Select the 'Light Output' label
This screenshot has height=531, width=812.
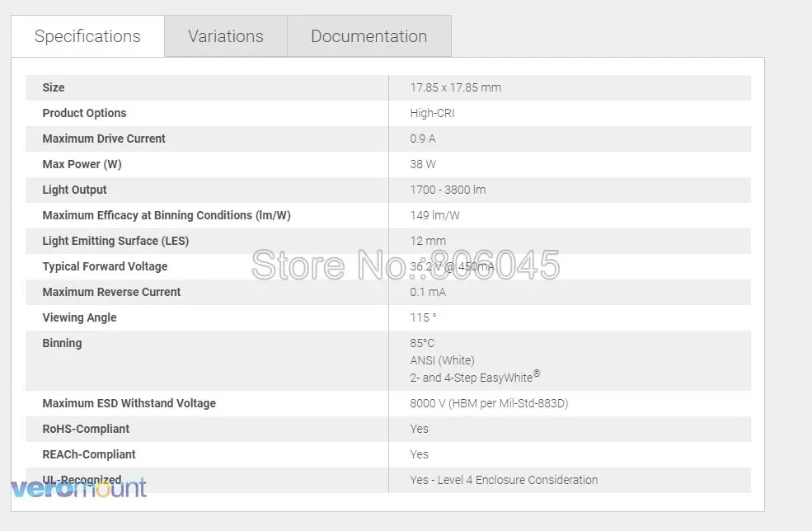point(74,190)
